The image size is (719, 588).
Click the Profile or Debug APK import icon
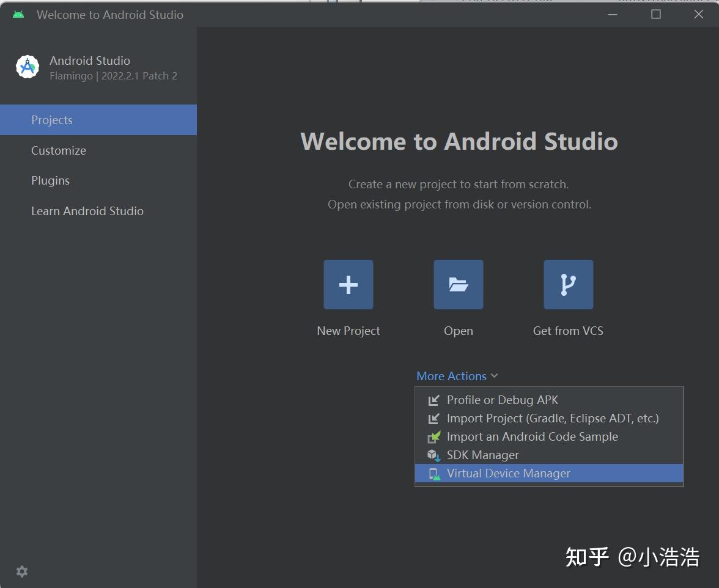433,400
